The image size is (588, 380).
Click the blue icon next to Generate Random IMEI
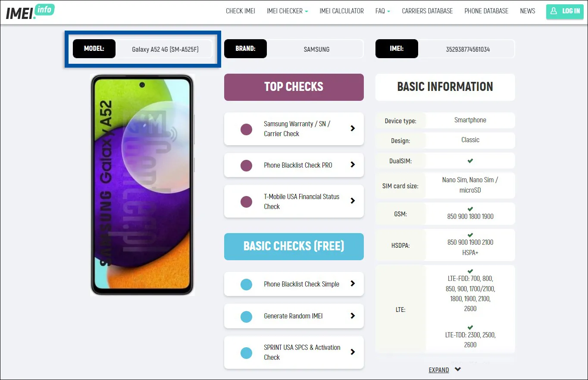click(x=246, y=316)
